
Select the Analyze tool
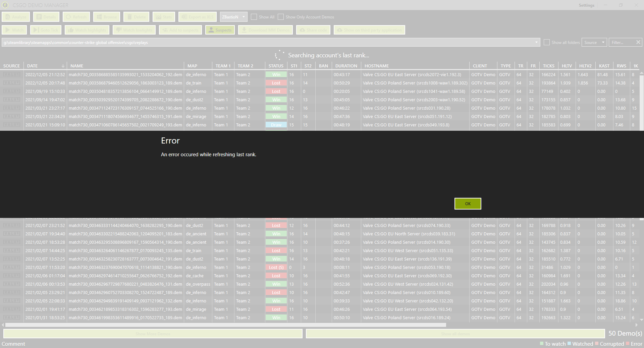[x=15, y=17]
